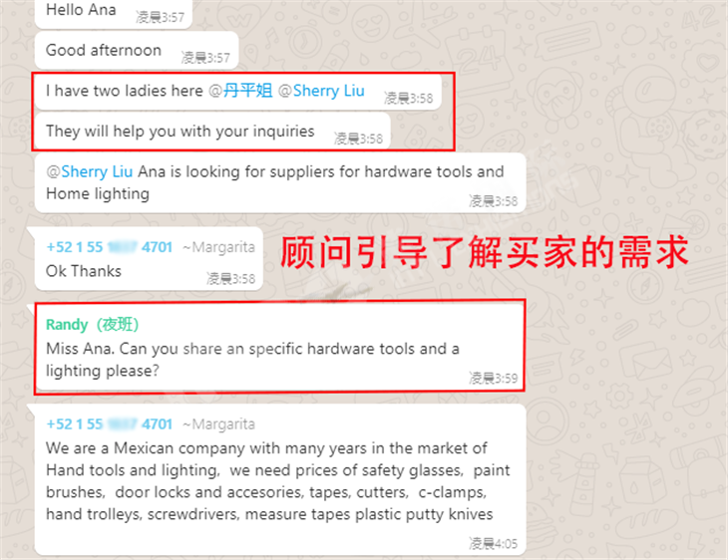This screenshot has height=560, width=728.
Task: Click the 4:05 timestamp on last message
Action: tap(493, 543)
